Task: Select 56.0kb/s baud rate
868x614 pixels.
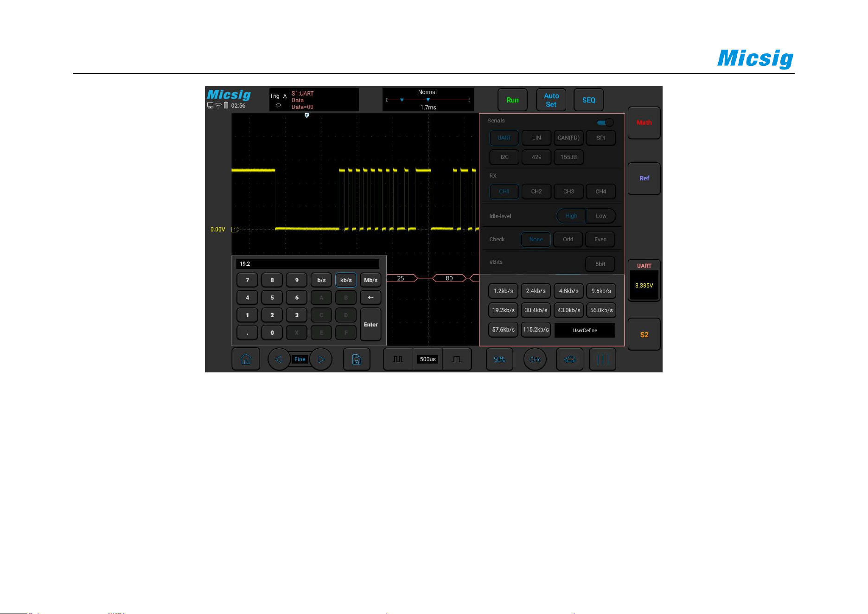Action: pyautogui.click(x=601, y=310)
